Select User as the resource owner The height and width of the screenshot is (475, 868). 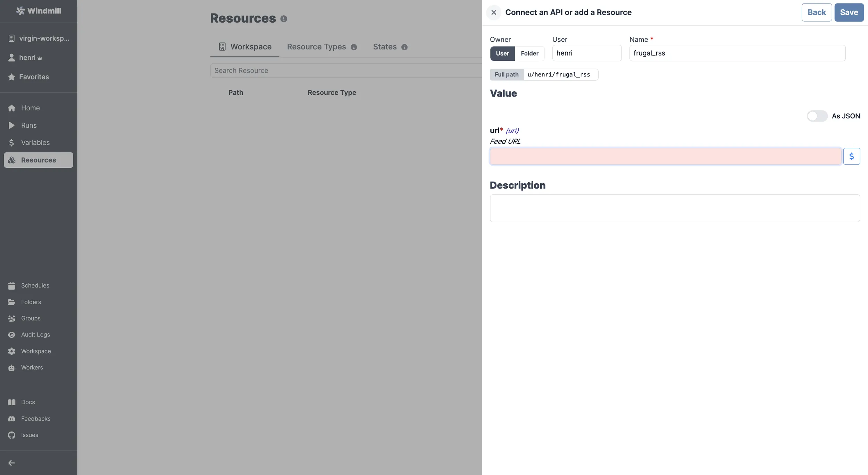click(x=502, y=53)
